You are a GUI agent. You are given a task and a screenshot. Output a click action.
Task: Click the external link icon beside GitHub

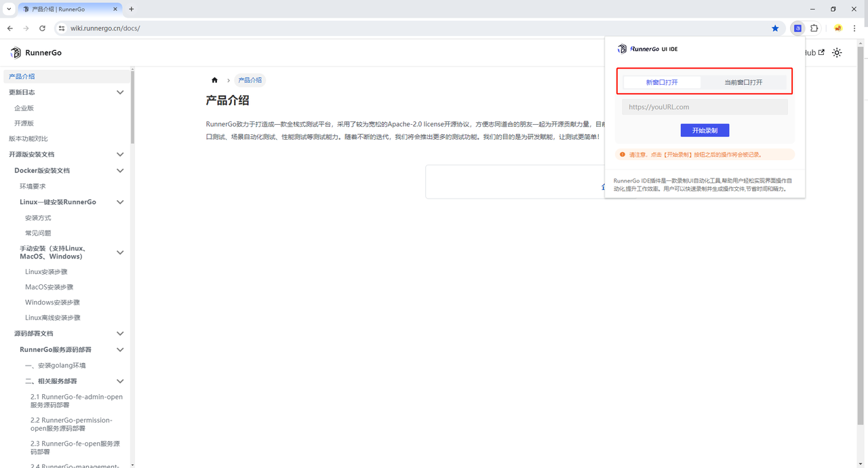coord(822,52)
